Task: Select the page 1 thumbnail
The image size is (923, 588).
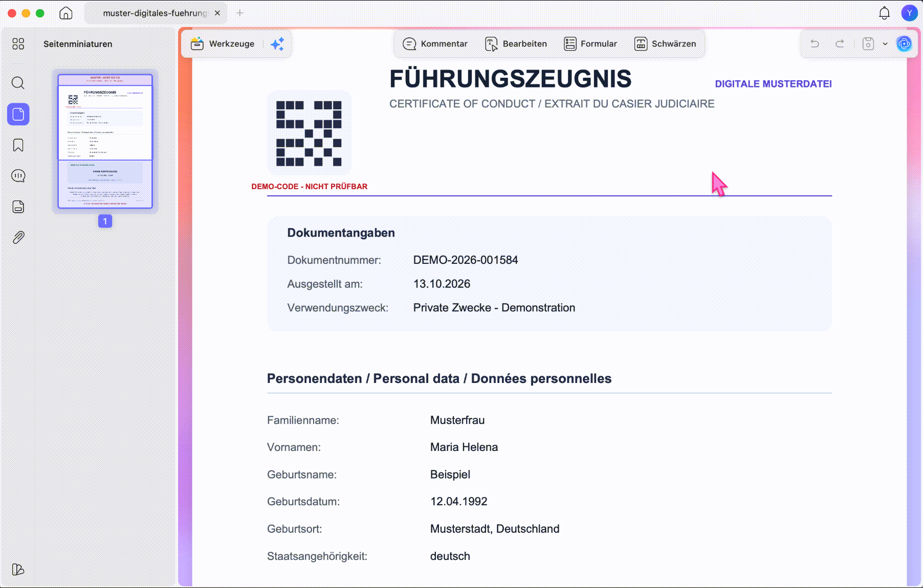Action: (105, 141)
